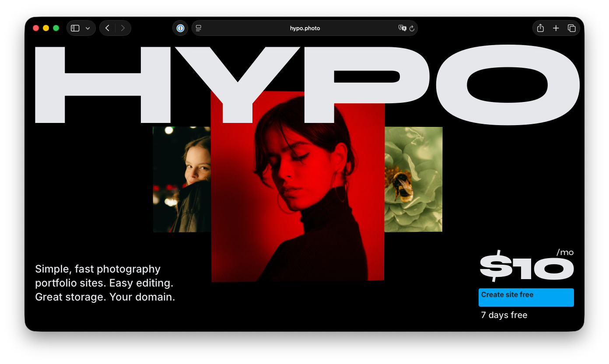Open the 1Password extension icon
Screen dimensions: 609x364
(180, 28)
